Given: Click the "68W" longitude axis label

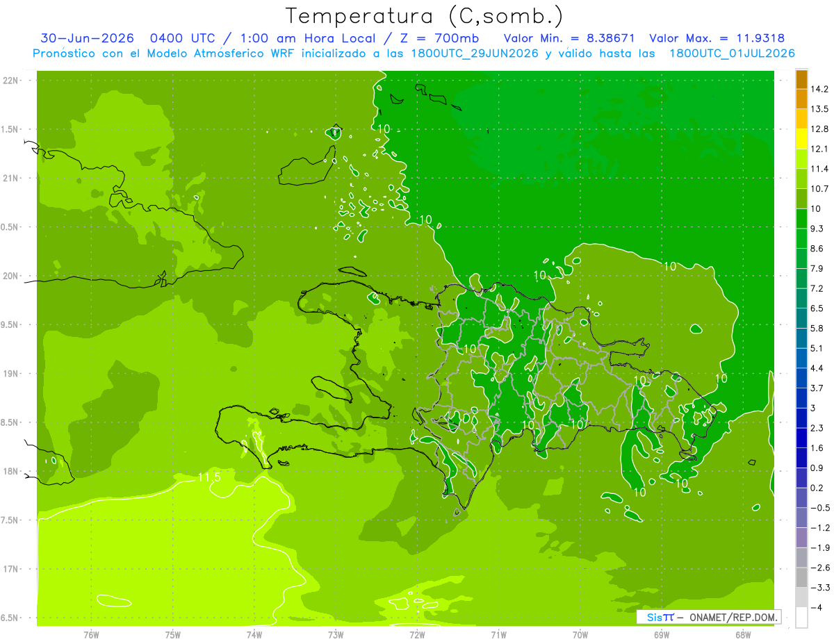Looking at the screenshot, I should [743, 635].
